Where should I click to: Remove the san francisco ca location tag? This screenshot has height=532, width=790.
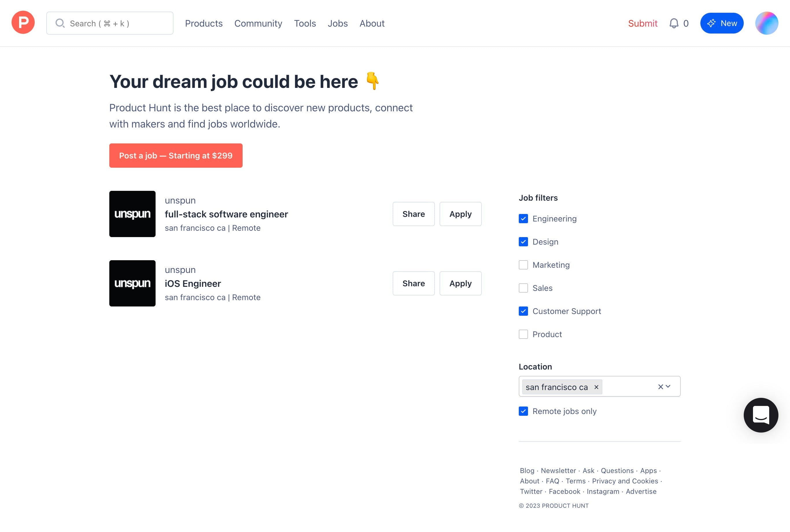pos(596,387)
